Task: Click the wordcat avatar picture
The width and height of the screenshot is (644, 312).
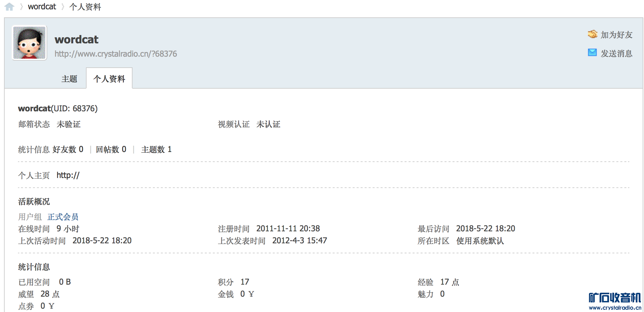Action: (x=29, y=43)
